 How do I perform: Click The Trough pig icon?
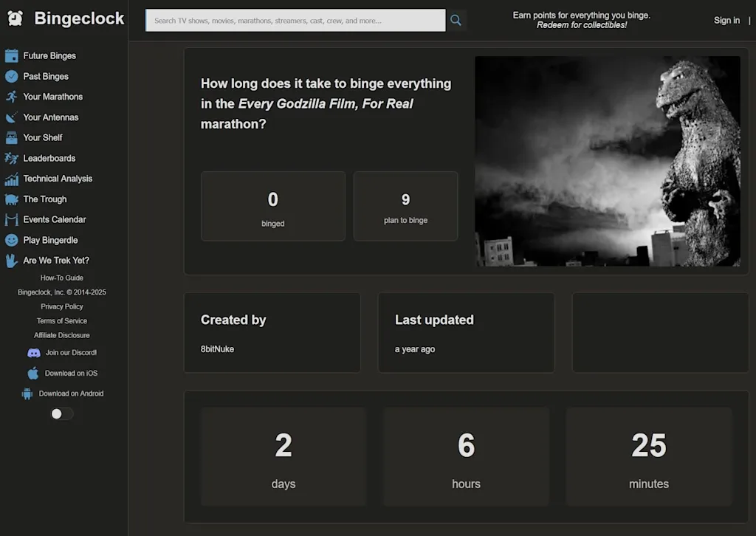pos(12,199)
